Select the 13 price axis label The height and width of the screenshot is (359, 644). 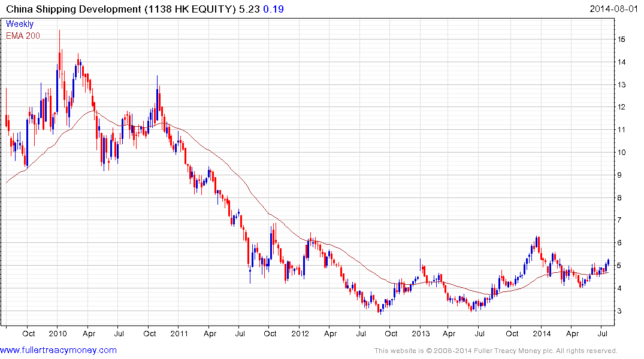pos(621,84)
